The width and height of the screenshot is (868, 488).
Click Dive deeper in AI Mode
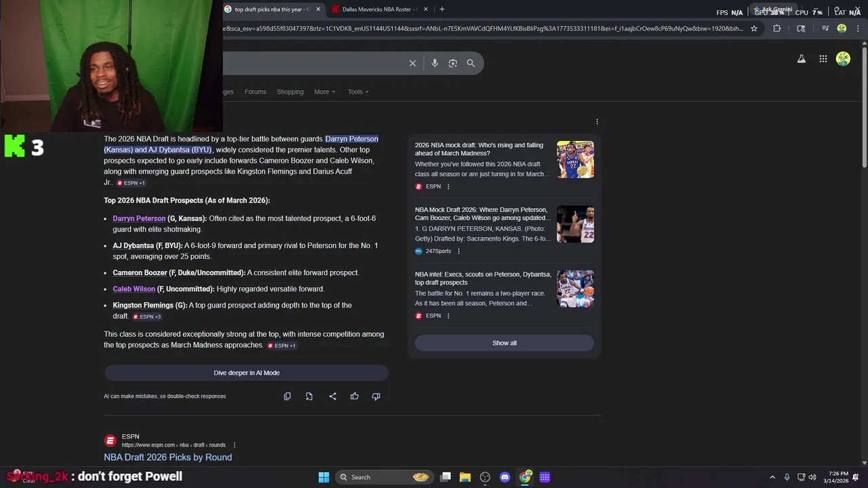click(246, 373)
